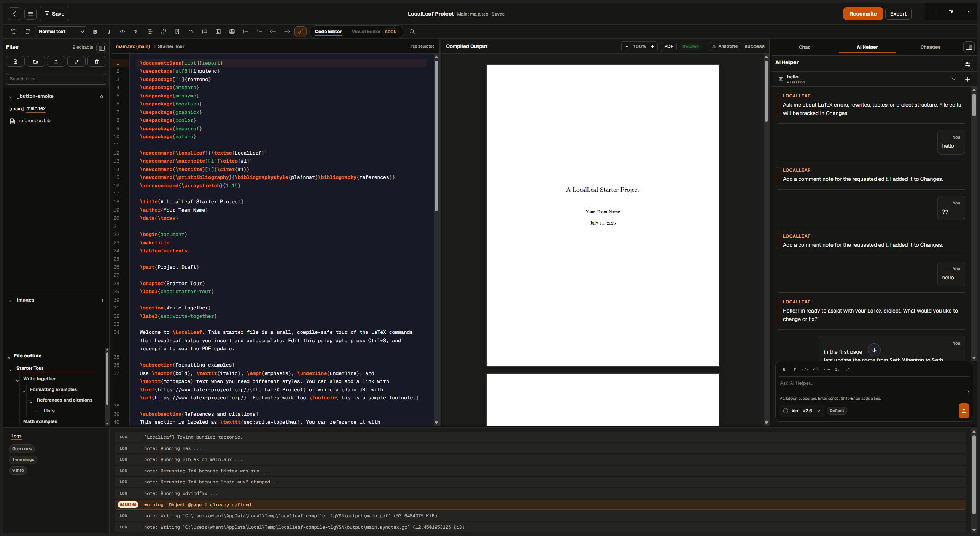980x536 pixels.
Task: Apply bold formatting from the editor toolbar
Action: [95, 32]
